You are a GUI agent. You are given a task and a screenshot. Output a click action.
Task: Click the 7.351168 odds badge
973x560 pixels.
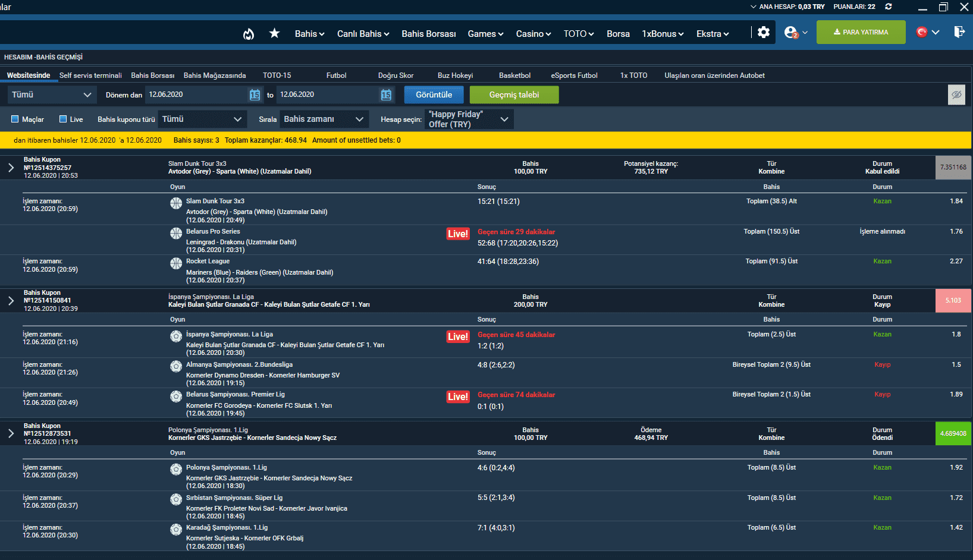click(953, 168)
